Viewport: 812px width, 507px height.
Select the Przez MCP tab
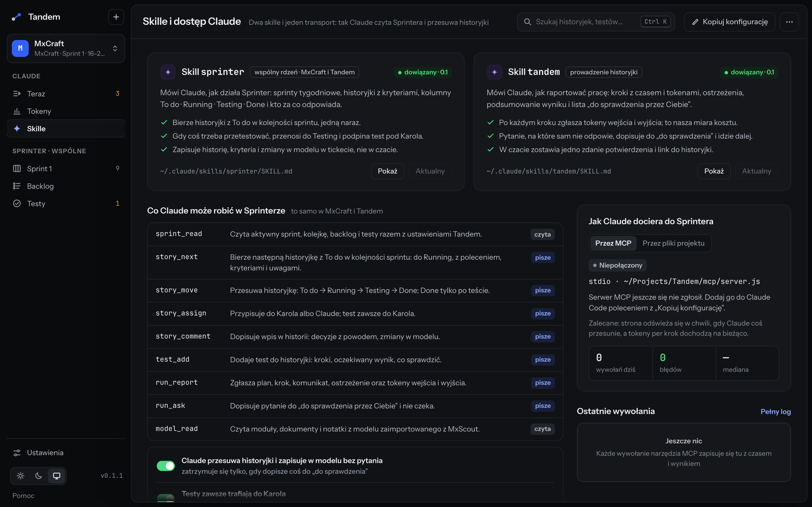(x=613, y=243)
